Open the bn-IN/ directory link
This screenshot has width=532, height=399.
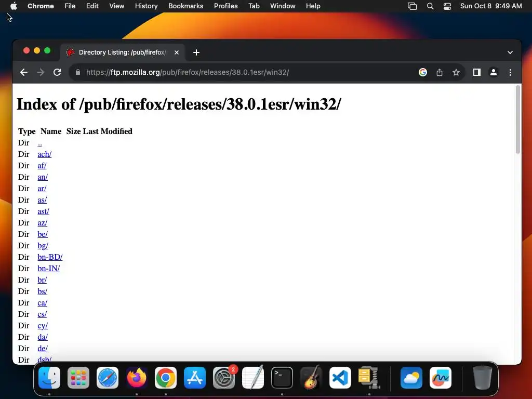48,269
